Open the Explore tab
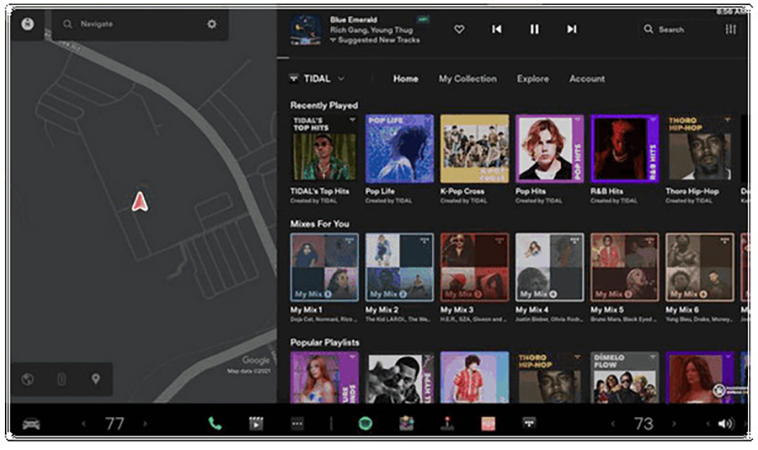Screen dimensions: 758x450 [x=533, y=78]
